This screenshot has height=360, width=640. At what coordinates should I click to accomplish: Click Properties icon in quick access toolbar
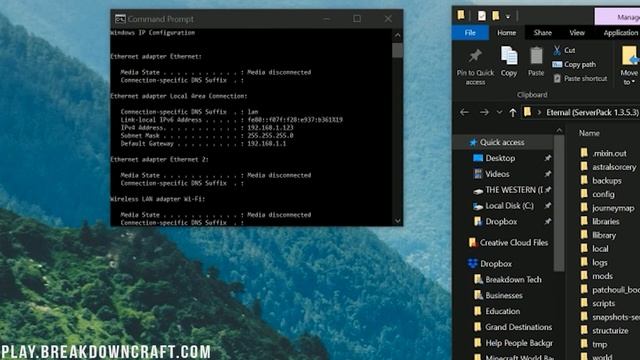(482, 16)
